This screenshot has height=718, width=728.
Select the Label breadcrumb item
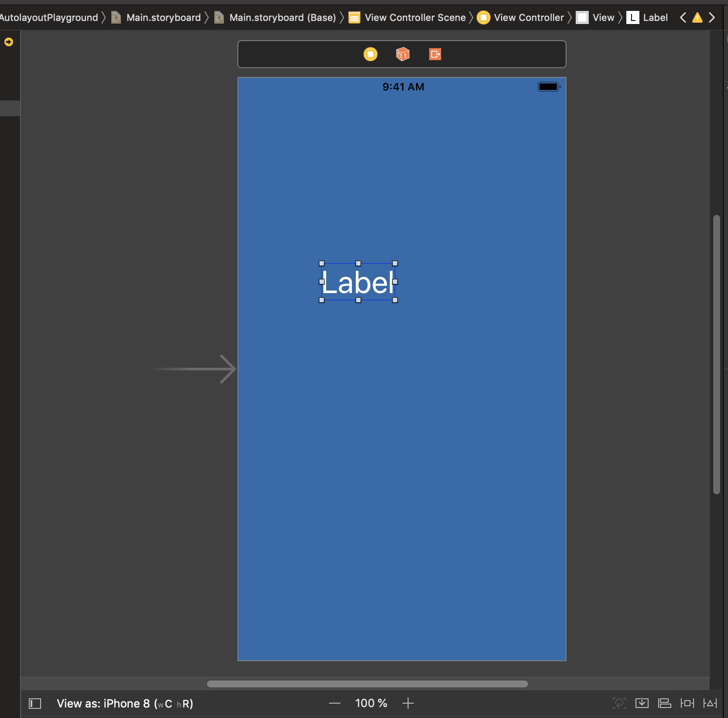point(655,17)
